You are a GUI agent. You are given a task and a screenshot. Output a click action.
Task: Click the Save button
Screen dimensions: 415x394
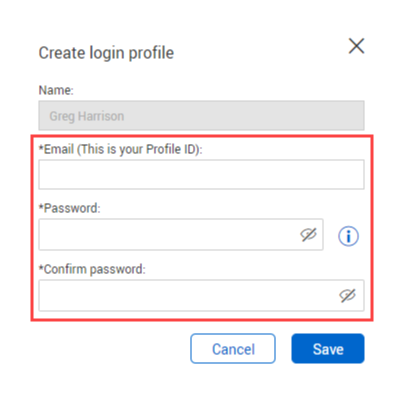click(328, 348)
